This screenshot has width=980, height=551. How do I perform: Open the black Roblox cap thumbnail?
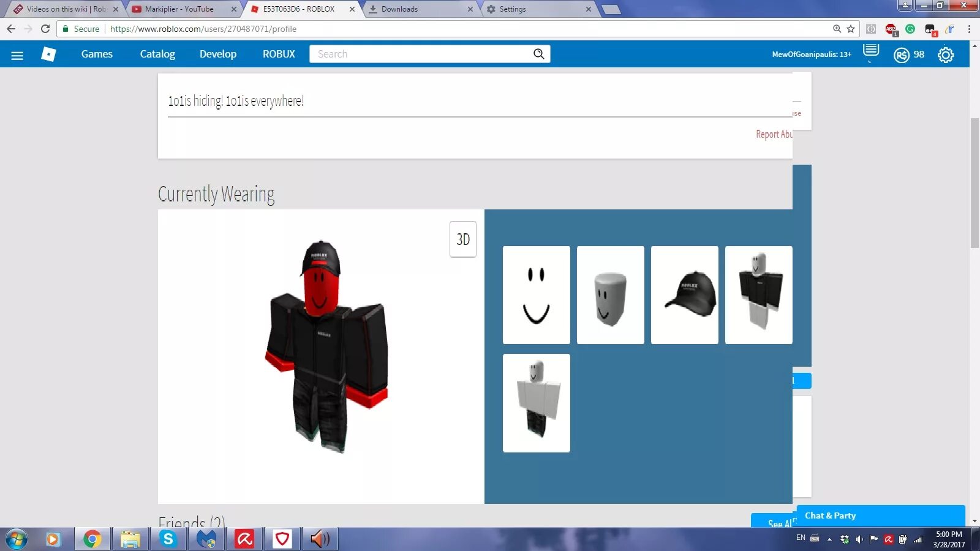[x=685, y=295]
